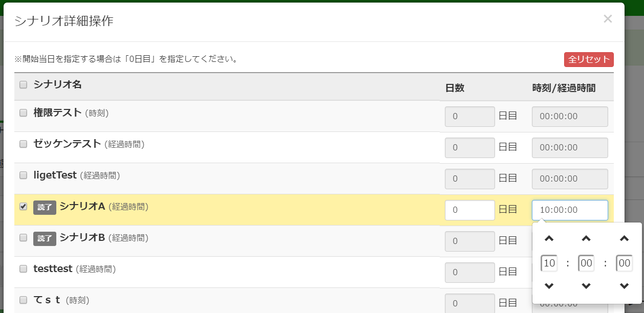Select the testtest row checkbox

pyautogui.click(x=23, y=269)
